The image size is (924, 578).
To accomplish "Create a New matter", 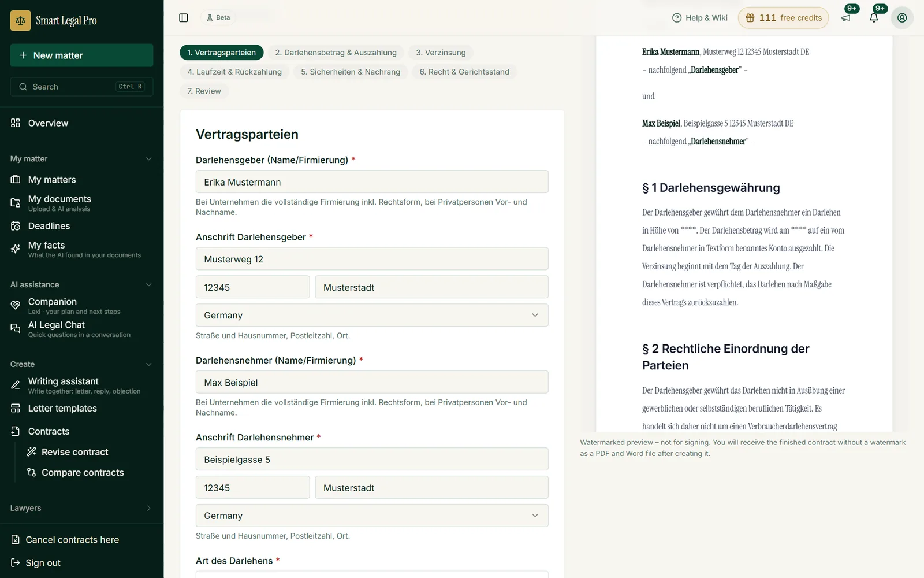I will tap(81, 55).
